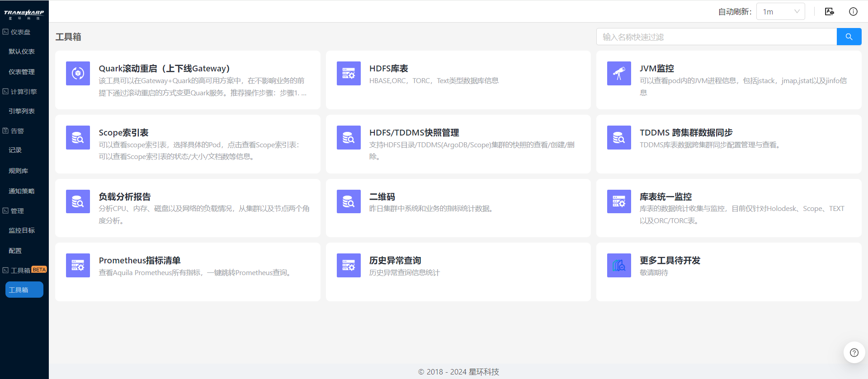The width and height of the screenshot is (868, 379).
Task: Click the 自动刷新 label in header
Action: coord(735,12)
